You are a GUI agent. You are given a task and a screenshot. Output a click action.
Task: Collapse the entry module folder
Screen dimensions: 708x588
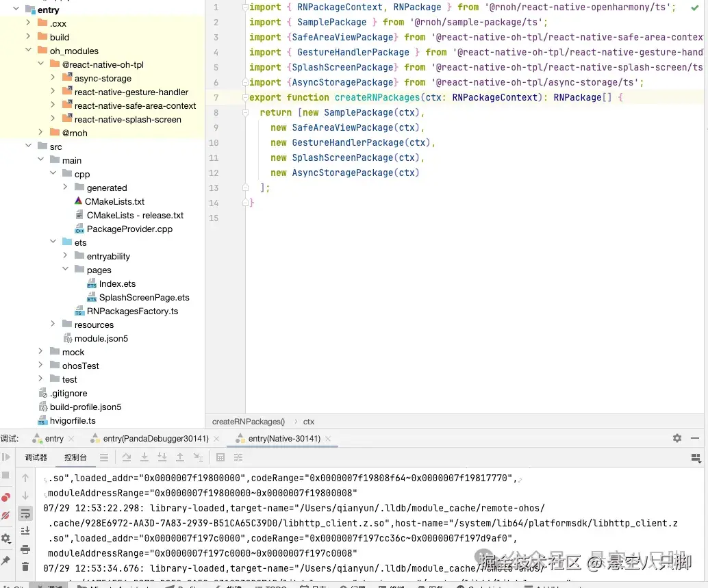click(x=16, y=9)
